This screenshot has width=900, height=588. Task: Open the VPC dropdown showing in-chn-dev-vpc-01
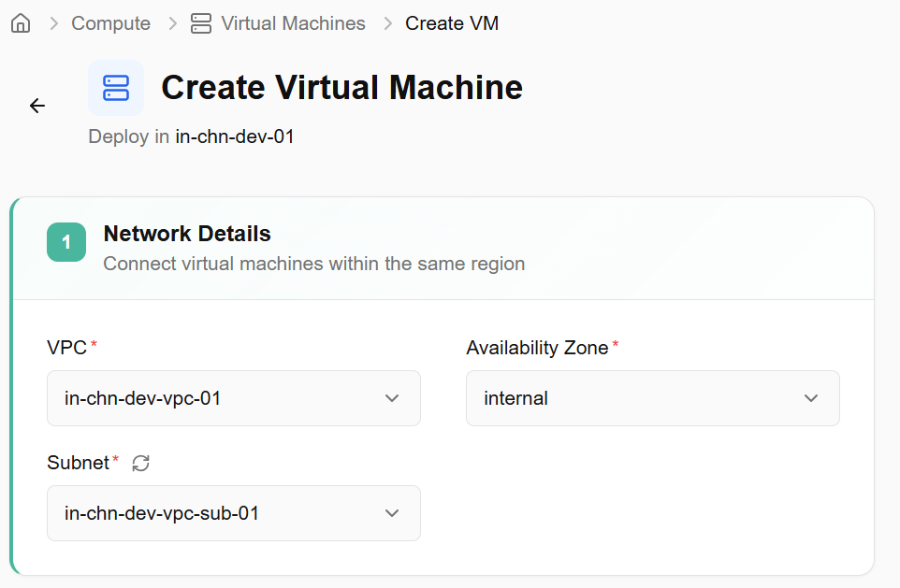coord(233,398)
